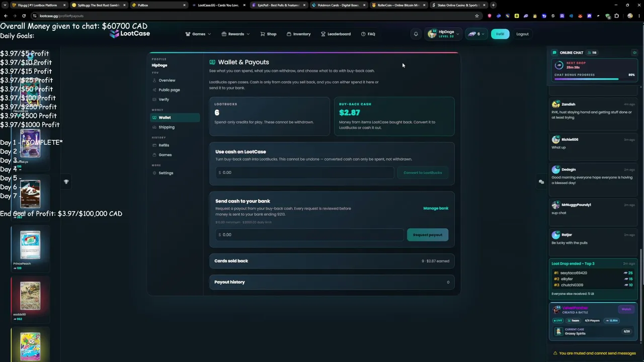Click HipDoge profile avatar in header
Screen dimensions: 644x362
[x=432, y=34]
